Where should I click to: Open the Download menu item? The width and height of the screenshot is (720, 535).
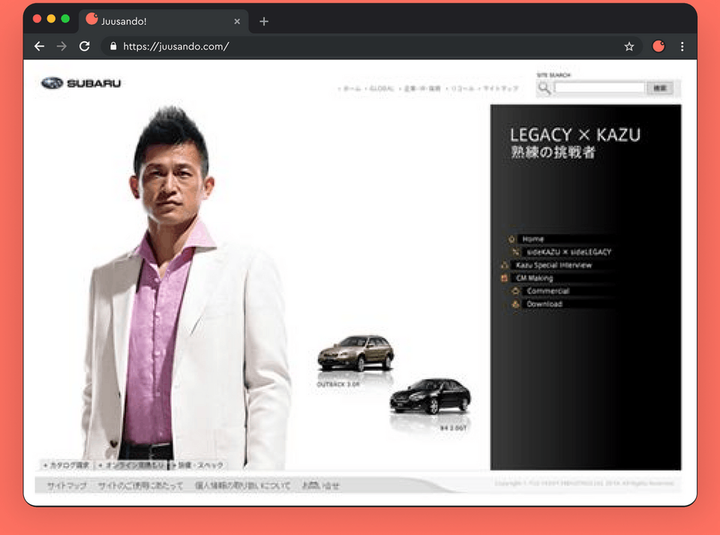click(x=545, y=304)
